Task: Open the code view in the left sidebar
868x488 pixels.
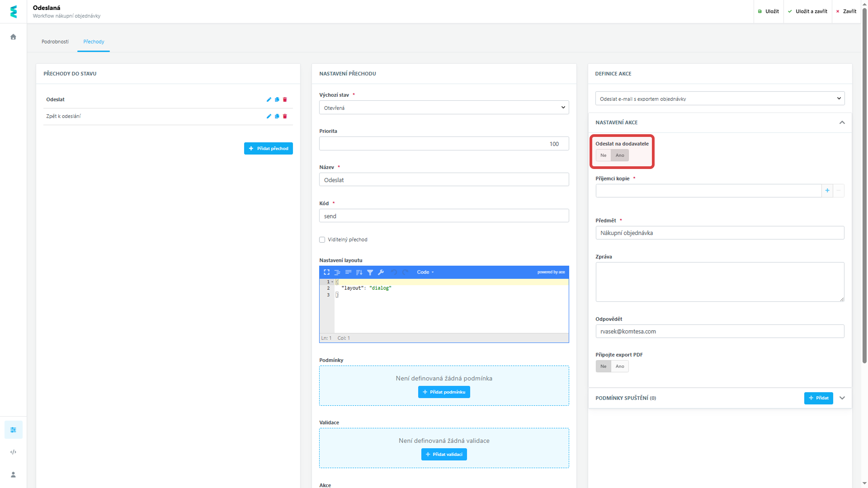Action: [13, 452]
